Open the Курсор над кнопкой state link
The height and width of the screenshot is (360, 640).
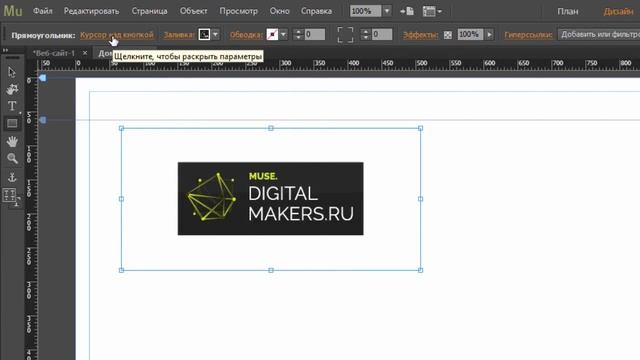point(117,35)
